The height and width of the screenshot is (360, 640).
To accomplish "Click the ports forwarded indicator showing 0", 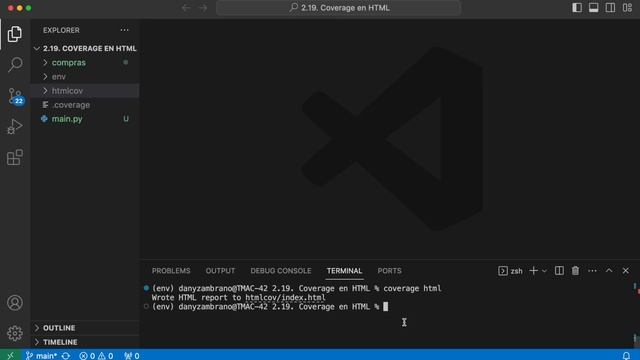I will tap(132, 356).
